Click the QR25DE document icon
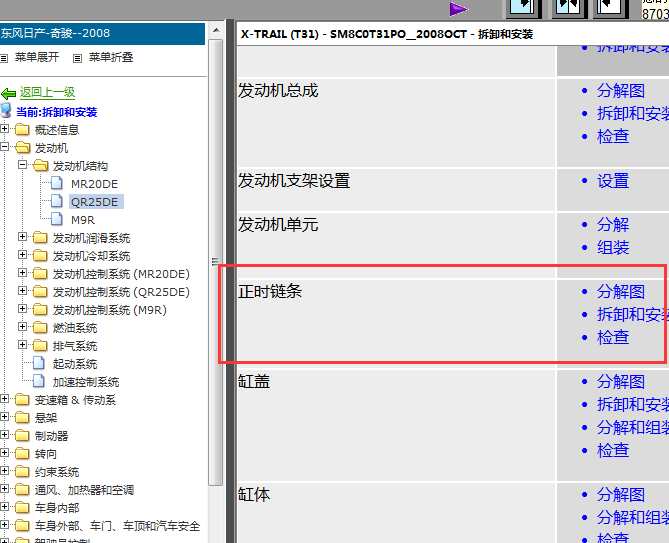Viewport: 669px width, 543px height. 57,201
